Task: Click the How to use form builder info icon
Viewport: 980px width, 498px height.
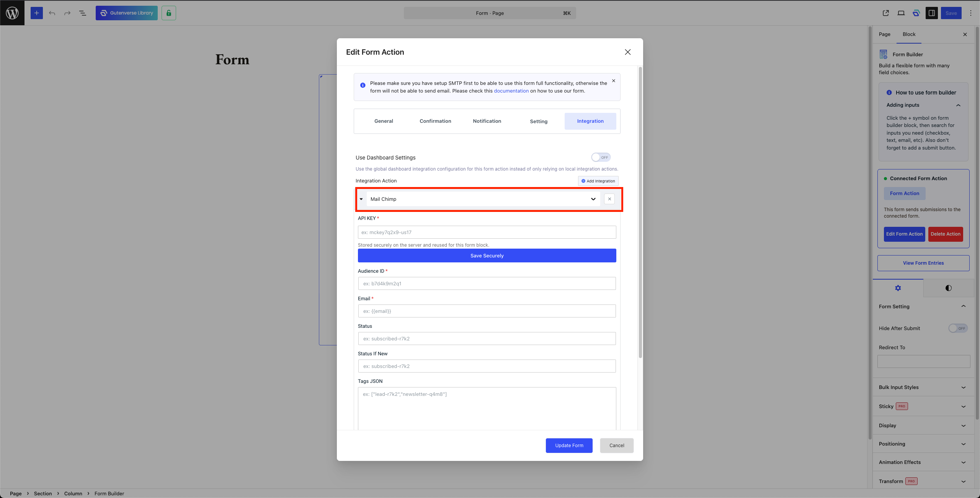Action: click(889, 93)
